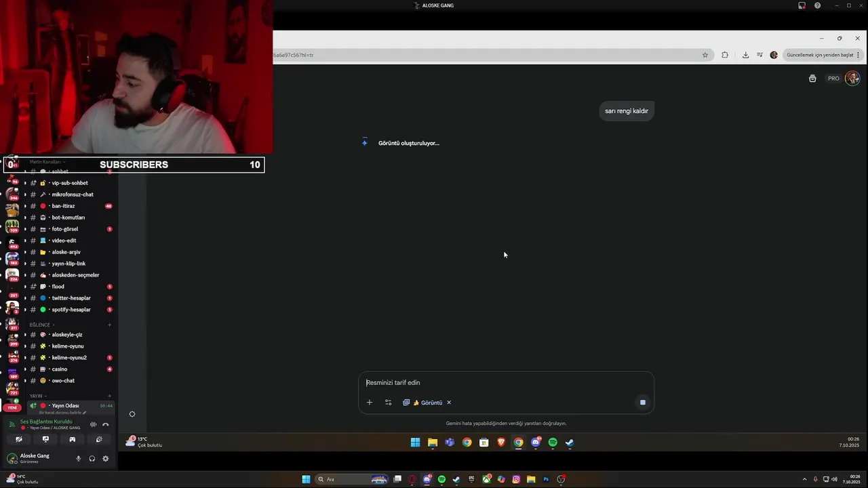The height and width of the screenshot is (488, 868).
Task: Open Discord user settings gear
Action: [x=105, y=459]
